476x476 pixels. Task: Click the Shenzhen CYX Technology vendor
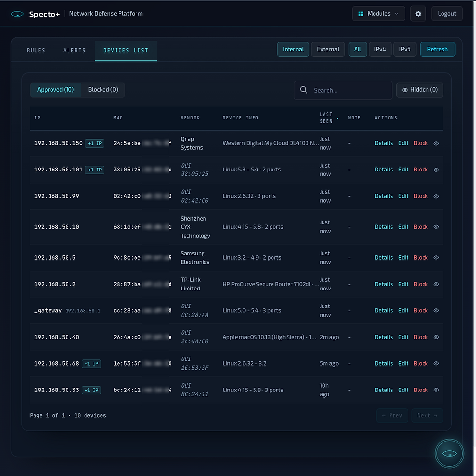[x=195, y=227]
